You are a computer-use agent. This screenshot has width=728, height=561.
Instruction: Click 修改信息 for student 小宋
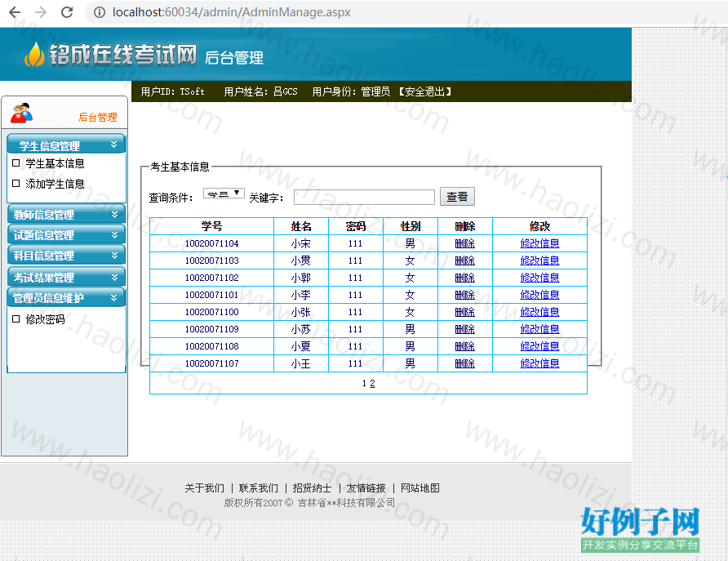click(539, 243)
